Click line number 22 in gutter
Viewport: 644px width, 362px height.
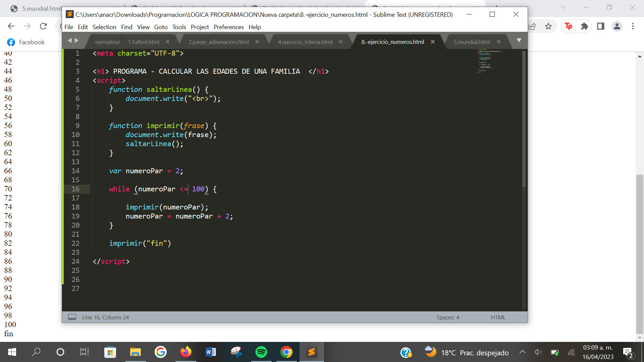(x=75, y=243)
